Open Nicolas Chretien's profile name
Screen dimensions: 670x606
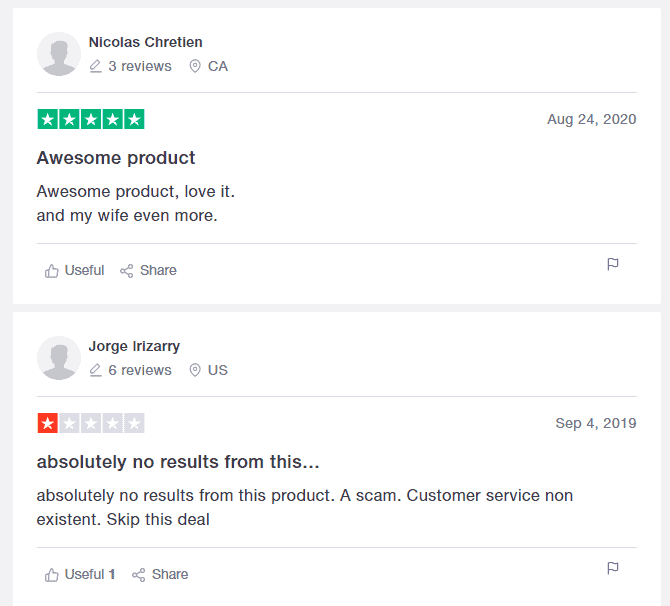pos(145,42)
